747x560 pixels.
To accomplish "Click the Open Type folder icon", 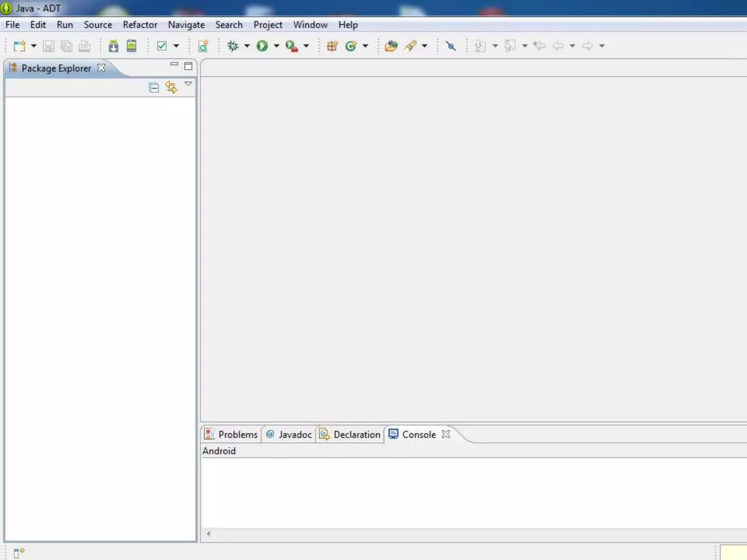I will pyautogui.click(x=391, y=46).
